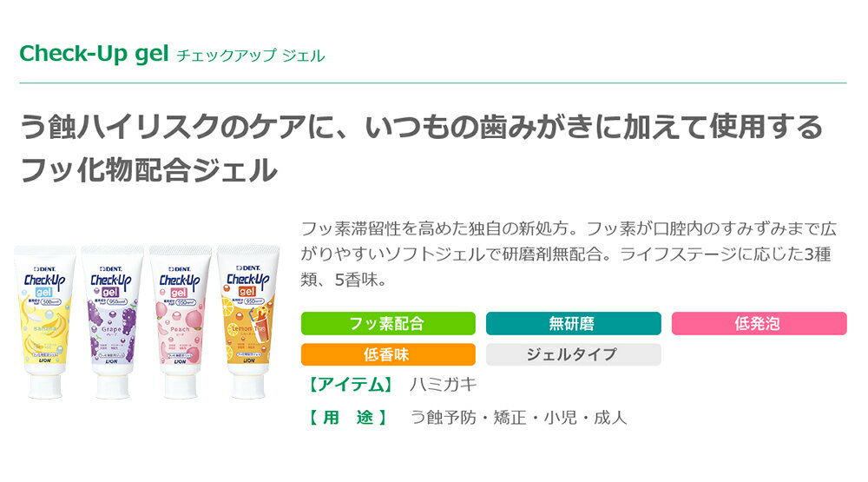
Task: Click the banana flavor gel tube
Action: tap(45, 322)
